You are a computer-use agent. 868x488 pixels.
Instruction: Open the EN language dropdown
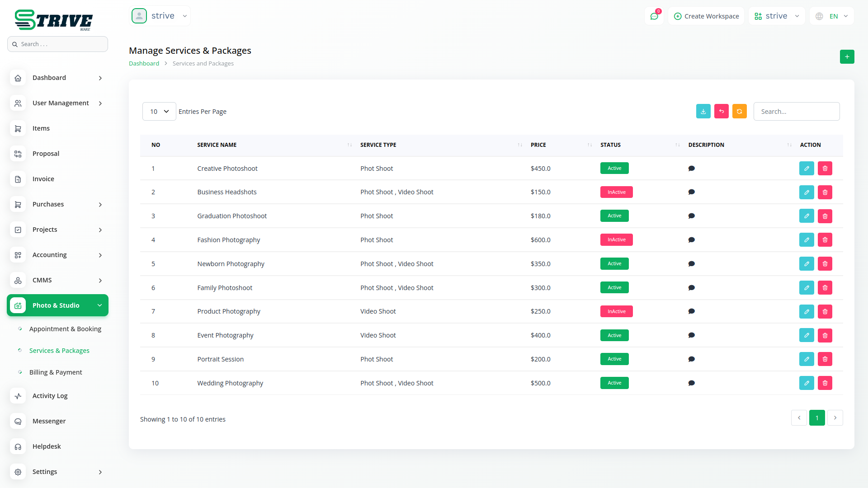[x=832, y=16]
